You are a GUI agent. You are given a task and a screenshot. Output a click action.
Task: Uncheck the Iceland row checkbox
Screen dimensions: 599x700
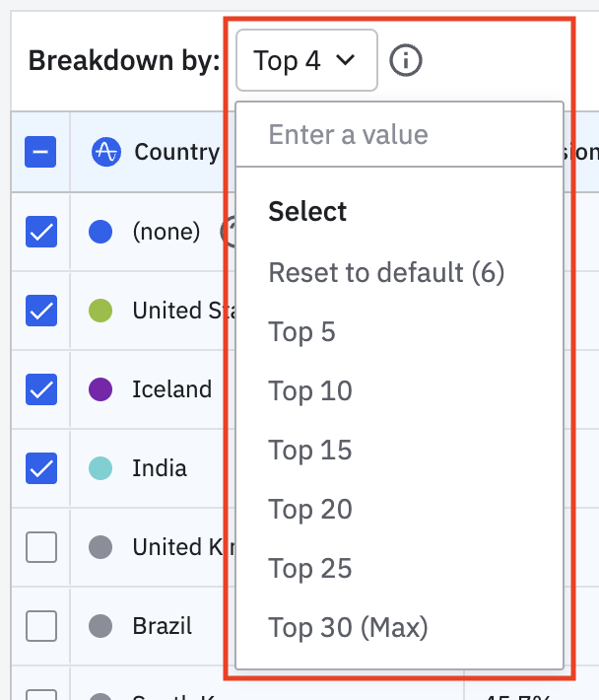pos(40,389)
